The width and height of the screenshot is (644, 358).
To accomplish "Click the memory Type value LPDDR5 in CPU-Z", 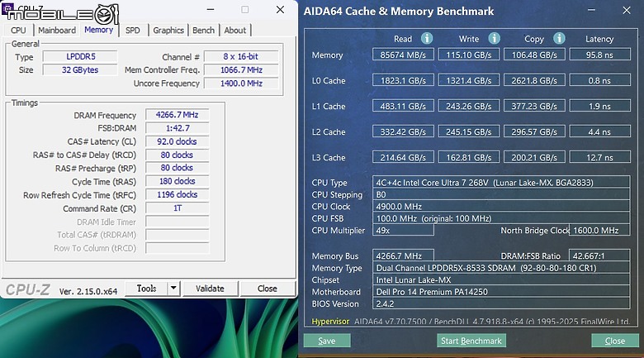I will [80, 56].
